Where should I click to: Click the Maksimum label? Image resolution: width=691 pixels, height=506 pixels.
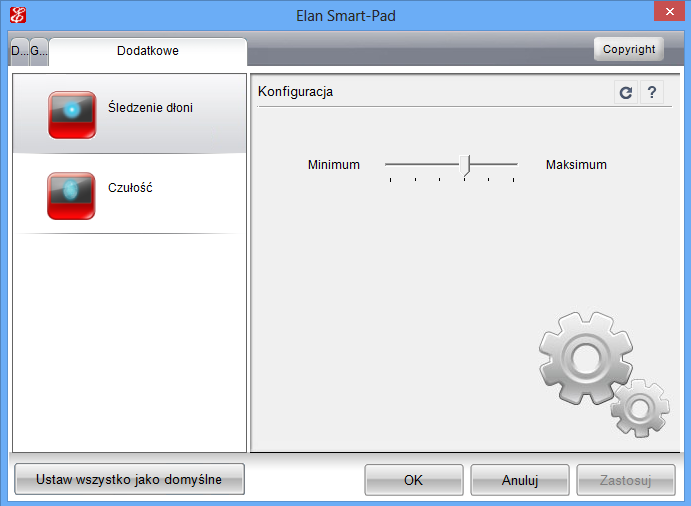[x=576, y=164]
